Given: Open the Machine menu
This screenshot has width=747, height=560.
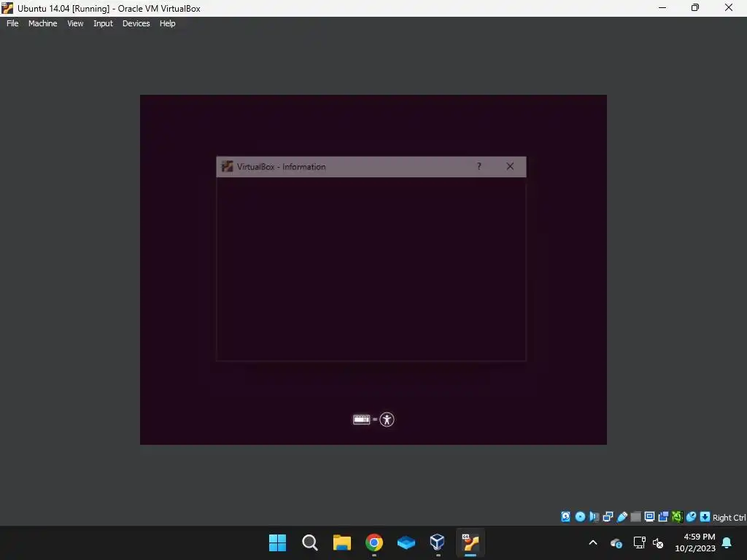Looking at the screenshot, I should coord(42,23).
